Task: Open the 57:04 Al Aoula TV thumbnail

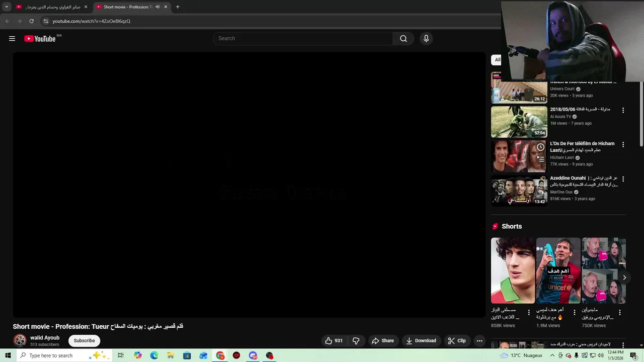Action: pos(519,122)
